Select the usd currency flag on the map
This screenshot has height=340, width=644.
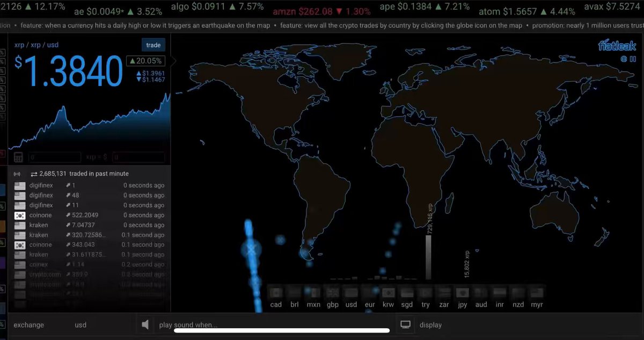pyautogui.click(x=351, y=293)
